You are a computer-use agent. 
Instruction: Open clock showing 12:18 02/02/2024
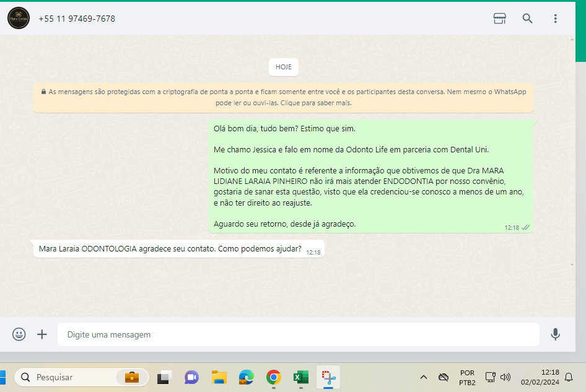pos(540,377)
